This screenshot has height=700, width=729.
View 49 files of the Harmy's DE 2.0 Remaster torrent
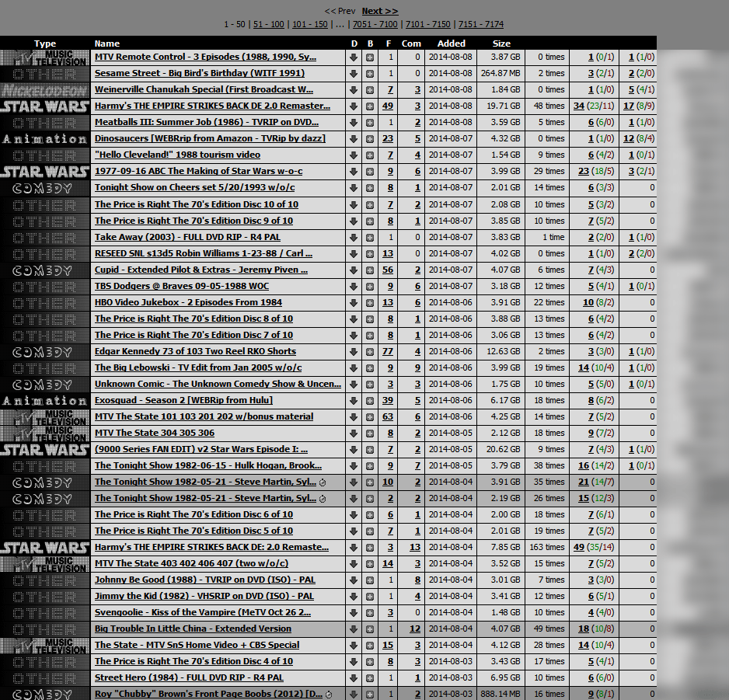tap(388, 106)
